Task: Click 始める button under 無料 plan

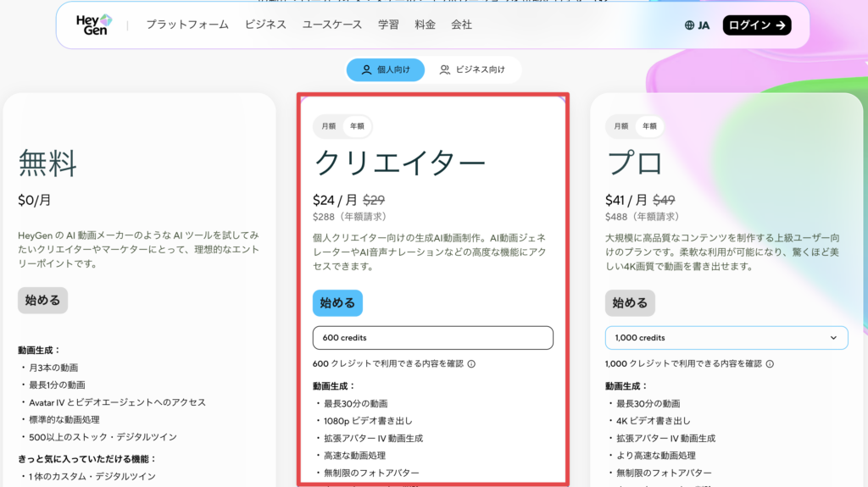Action: 42,300
